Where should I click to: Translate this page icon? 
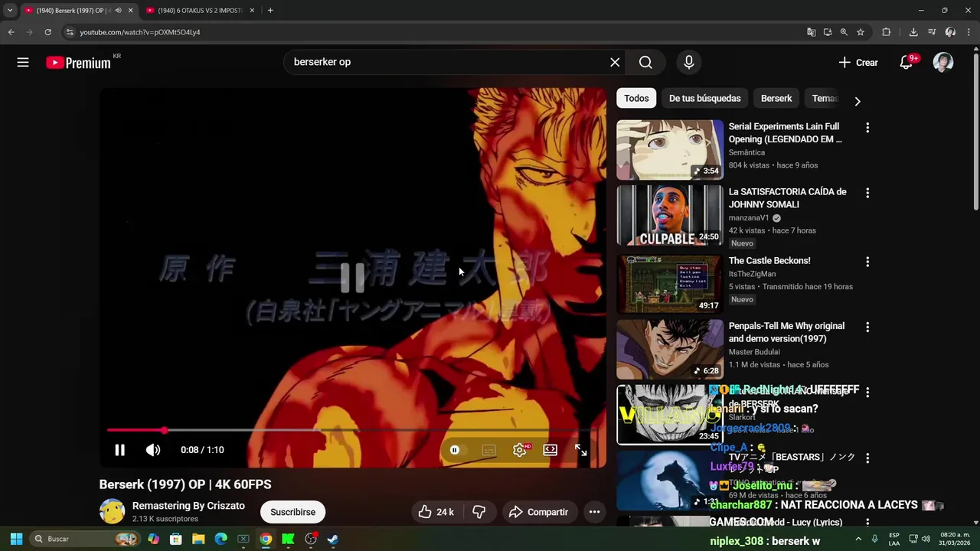[812, 32]
